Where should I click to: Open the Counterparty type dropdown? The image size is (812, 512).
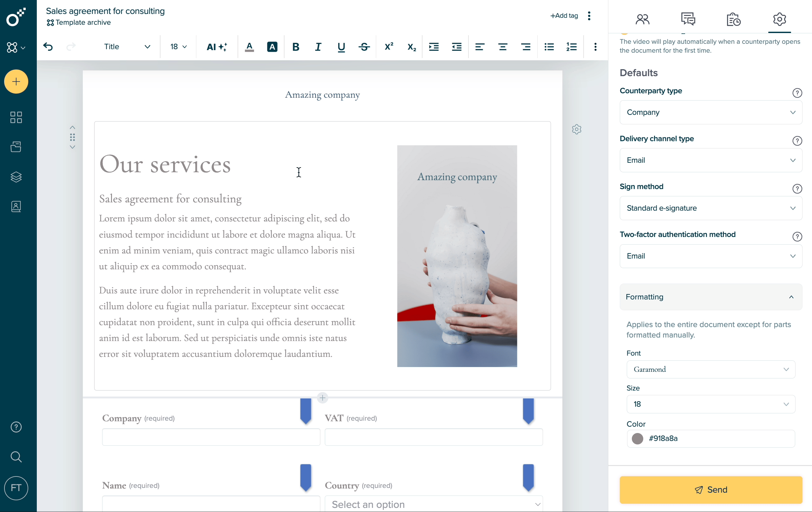710,112
